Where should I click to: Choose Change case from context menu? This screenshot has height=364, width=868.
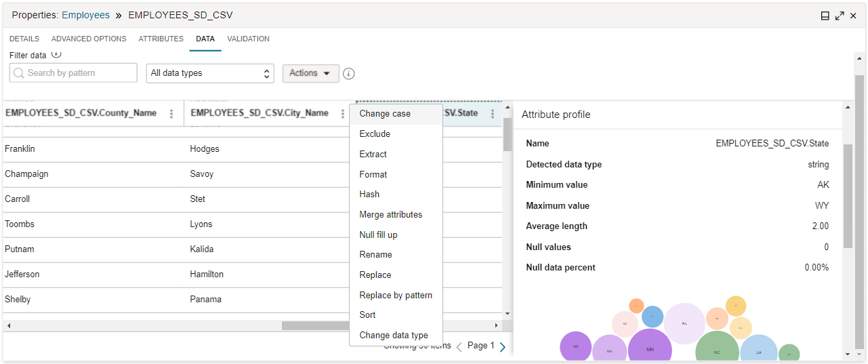pyautogui.click(x=385, y=114)
